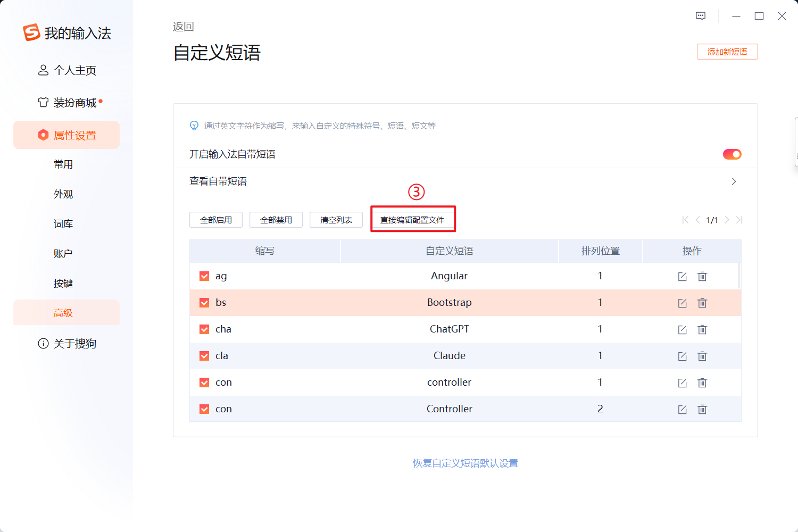Click 全部禁用 button
This screenshot has height=532, width=798.
[276, 220]
